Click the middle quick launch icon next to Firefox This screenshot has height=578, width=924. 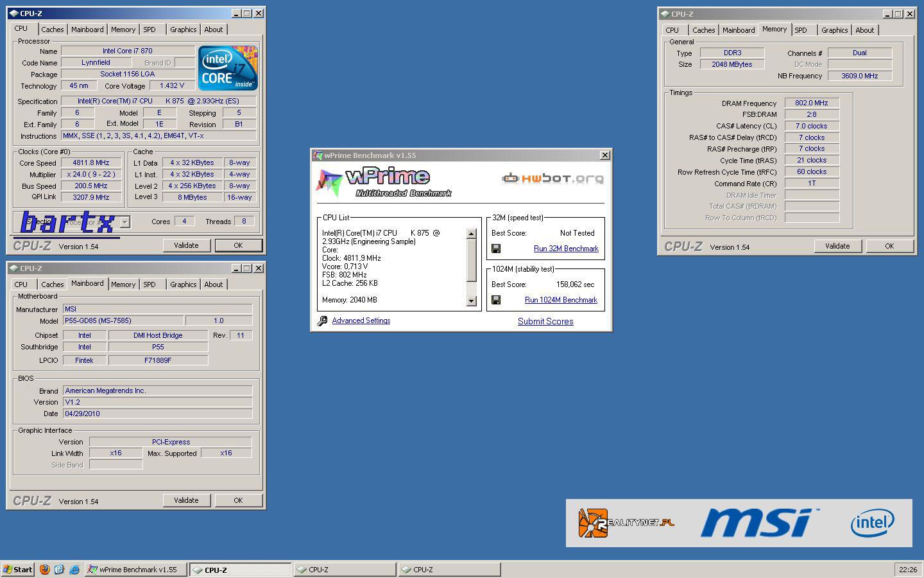coord(59,570)
